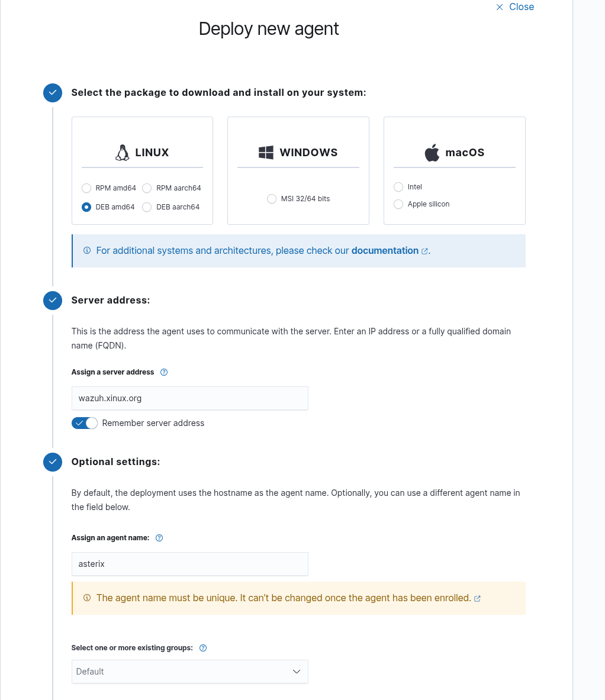Select the DEB aarch64 package option

[147, 207]
